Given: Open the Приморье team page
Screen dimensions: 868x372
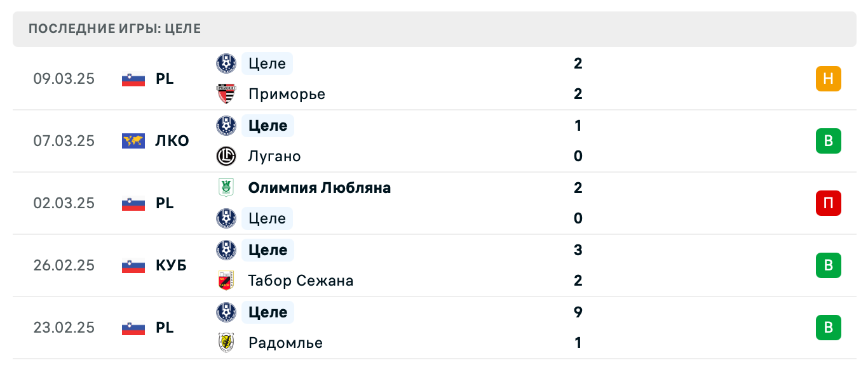Looking at the screenshot, I should click(287, 94).
